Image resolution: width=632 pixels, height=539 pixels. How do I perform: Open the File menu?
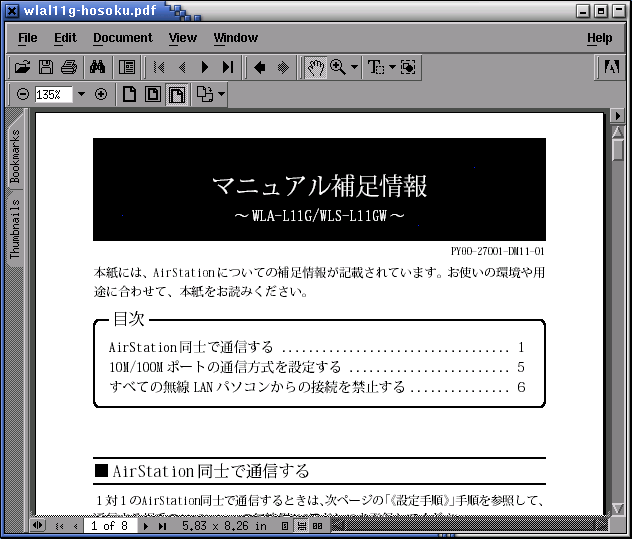coord(27,38)
